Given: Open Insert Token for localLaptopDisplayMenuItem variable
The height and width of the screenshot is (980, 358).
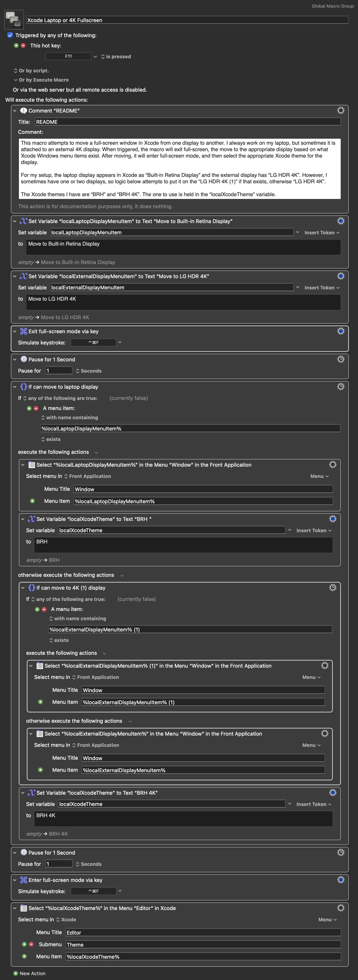Looking at the screenshot, I should pos(322,233).
